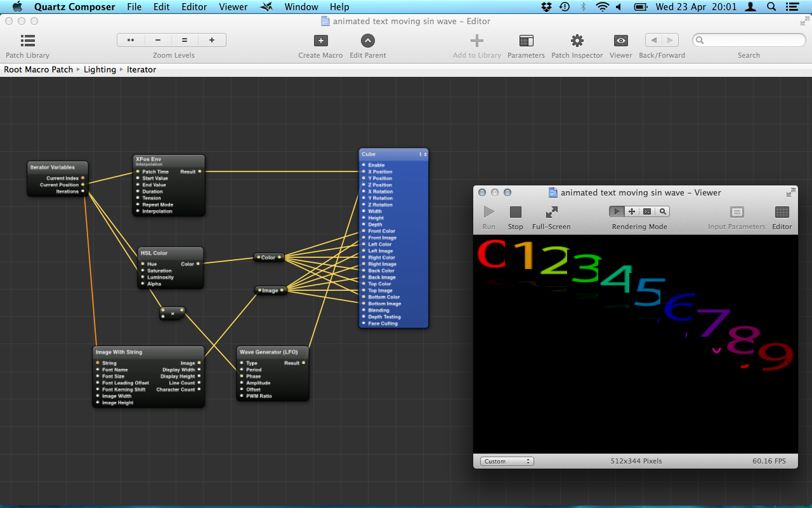Open the Patch Library panel

[x=28, y=41]
